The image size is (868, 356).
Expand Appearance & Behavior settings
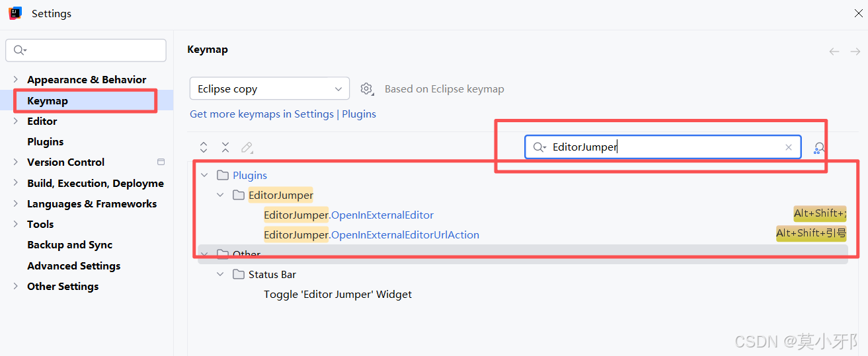[16, 79]
